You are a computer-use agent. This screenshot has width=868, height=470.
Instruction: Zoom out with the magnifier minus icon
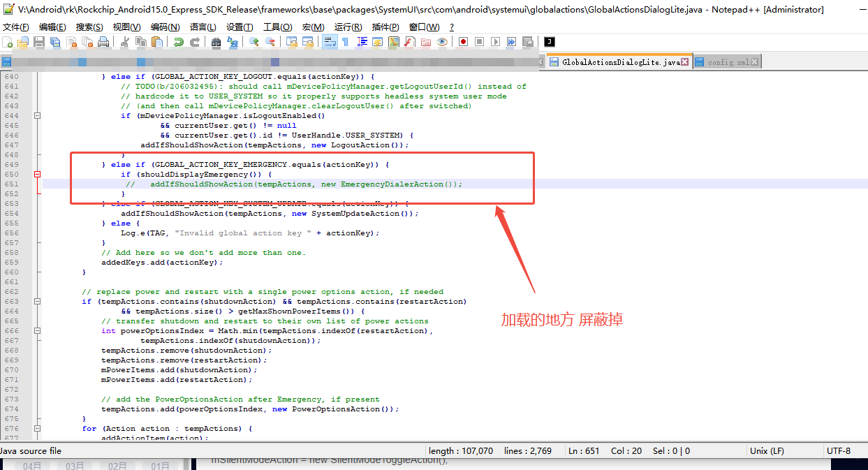coord(270,42)
